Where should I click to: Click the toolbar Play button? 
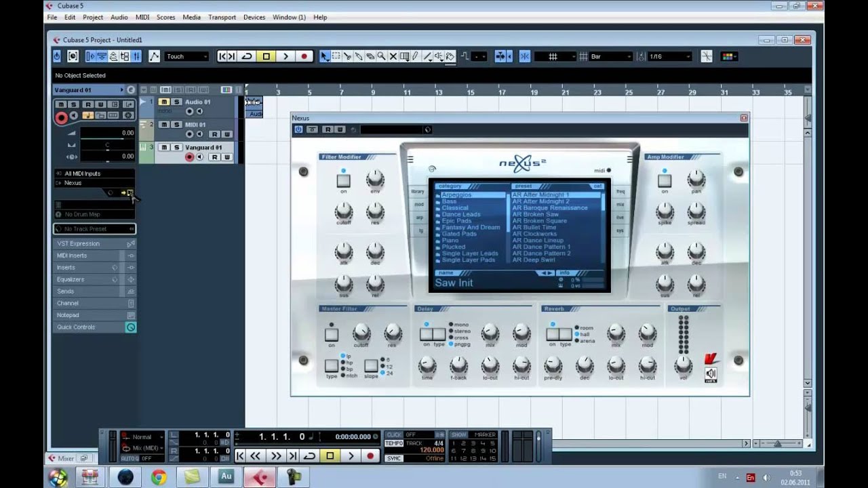(285, 56)
